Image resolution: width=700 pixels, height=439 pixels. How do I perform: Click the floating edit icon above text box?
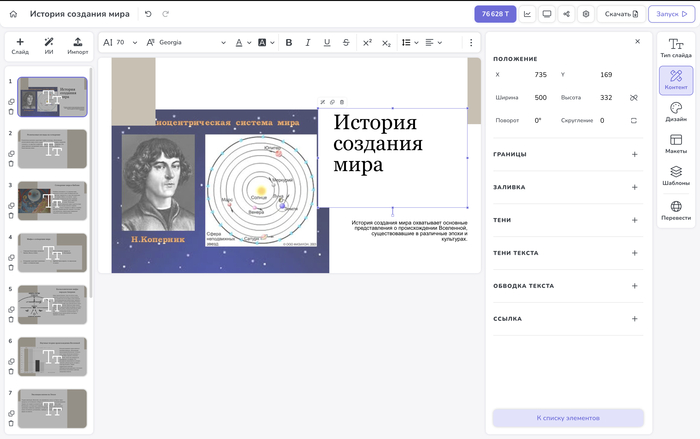coord(323,102)
